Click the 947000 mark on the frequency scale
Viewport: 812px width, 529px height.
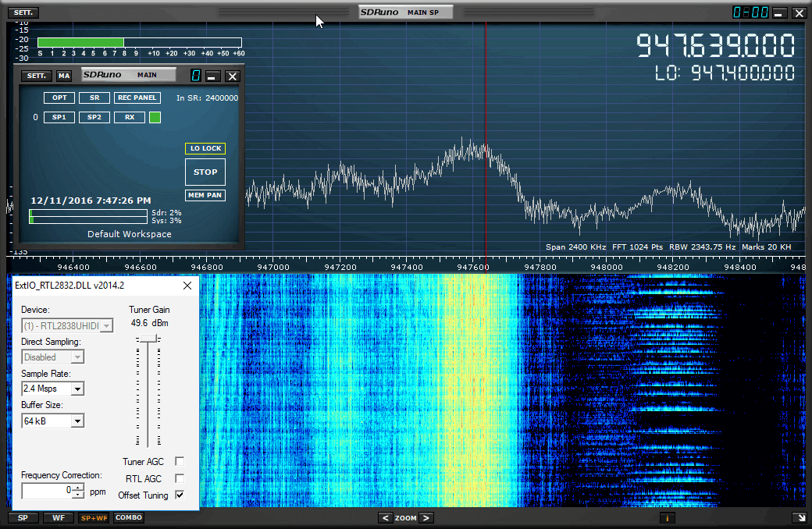273,267
